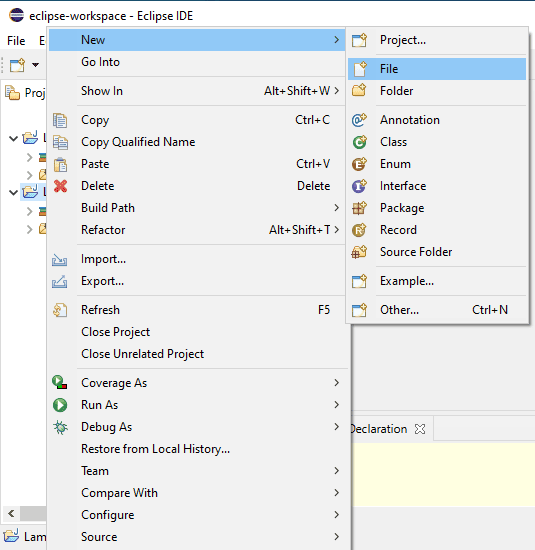Click the New File icon in submenu
This screenshot has width=535, height=550.
[360, 69]
